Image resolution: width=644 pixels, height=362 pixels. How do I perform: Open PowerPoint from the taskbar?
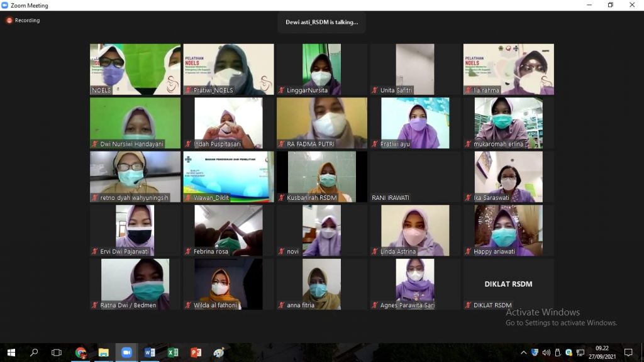coord(196,353)
